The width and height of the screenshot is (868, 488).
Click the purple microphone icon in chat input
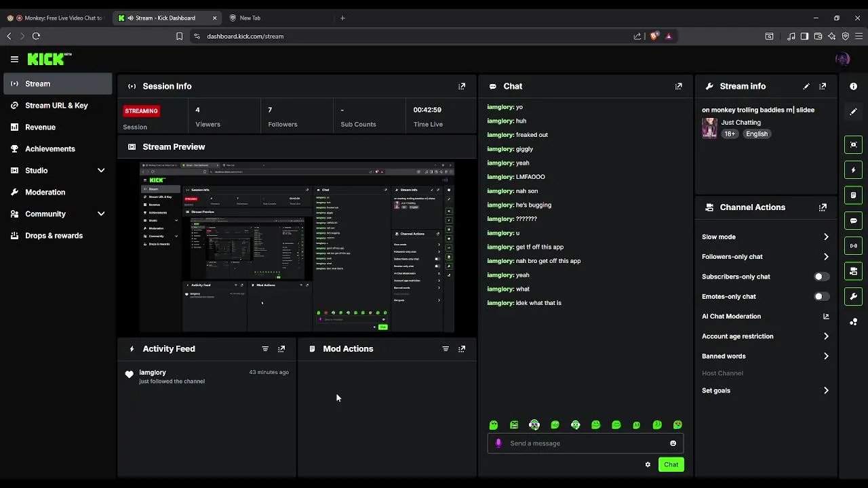[x=498, y=443]
